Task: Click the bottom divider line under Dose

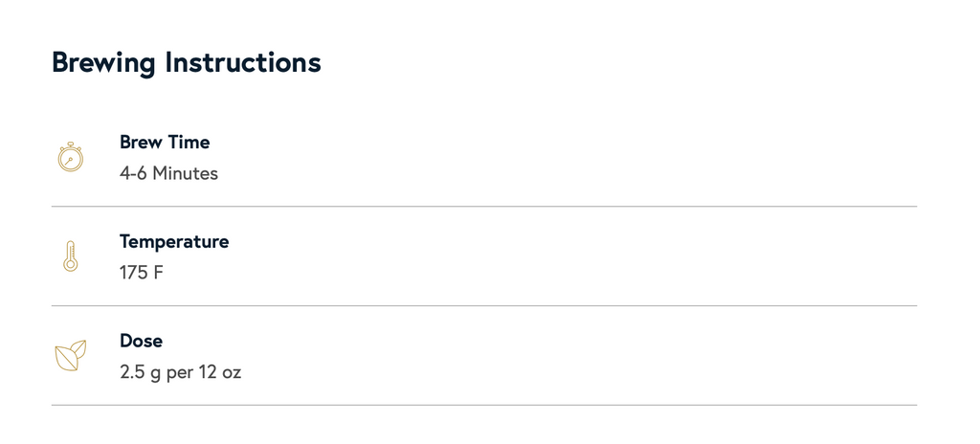Action: (x=484, y=405)
